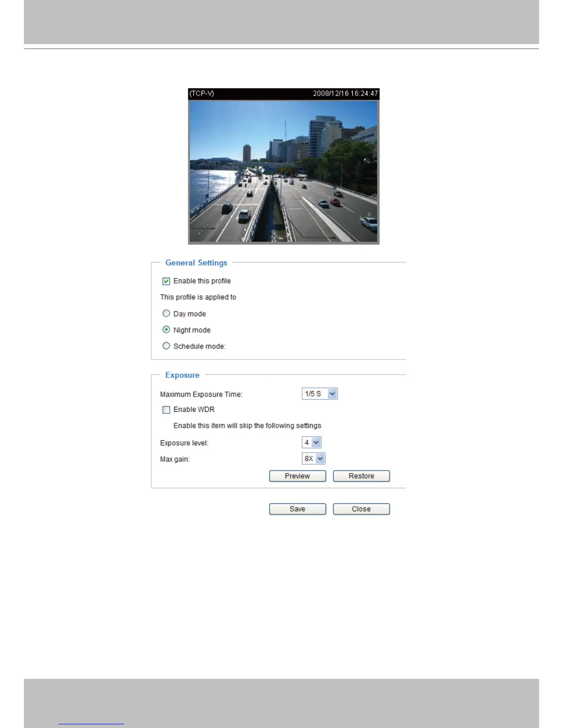Select the Night mode radio button

[166, 330]
